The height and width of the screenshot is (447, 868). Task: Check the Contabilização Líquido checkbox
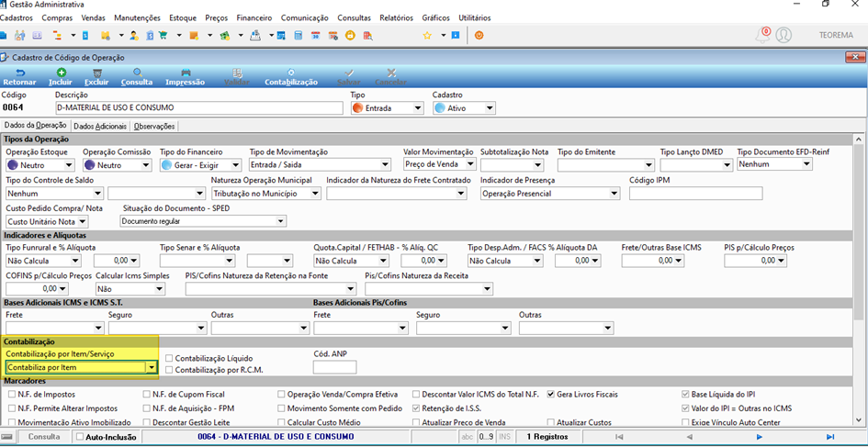pyautogui.click(x=169, y=359)
